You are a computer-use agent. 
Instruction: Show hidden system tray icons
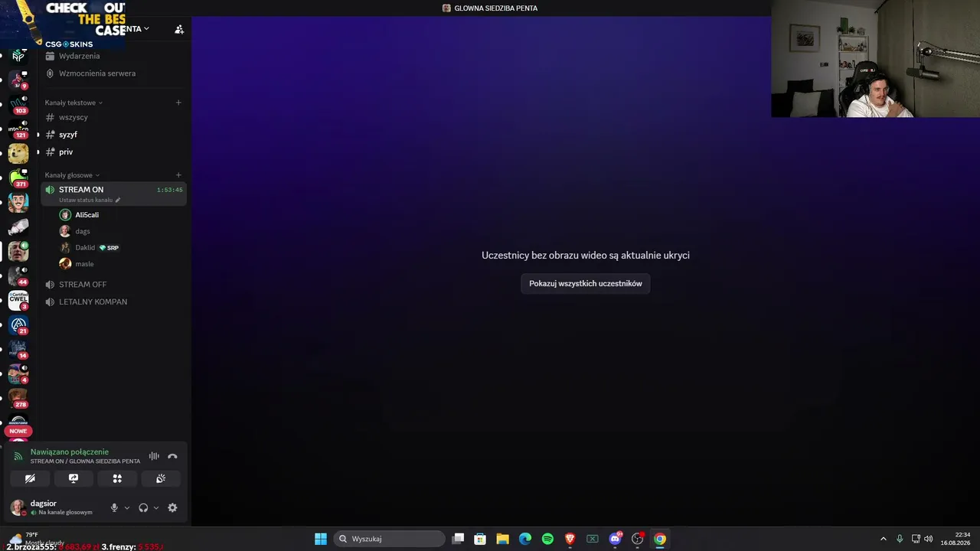click(883, 539)
